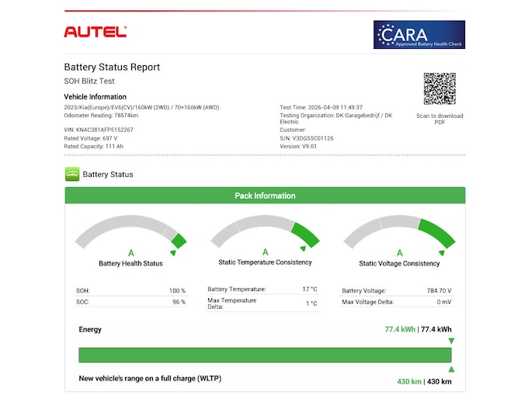Image resolution: width=532 pixels, height=399 pixels.
Task: Click the green down arrow above energy bar
Action: pyautogui.click(x=451, y=341)
